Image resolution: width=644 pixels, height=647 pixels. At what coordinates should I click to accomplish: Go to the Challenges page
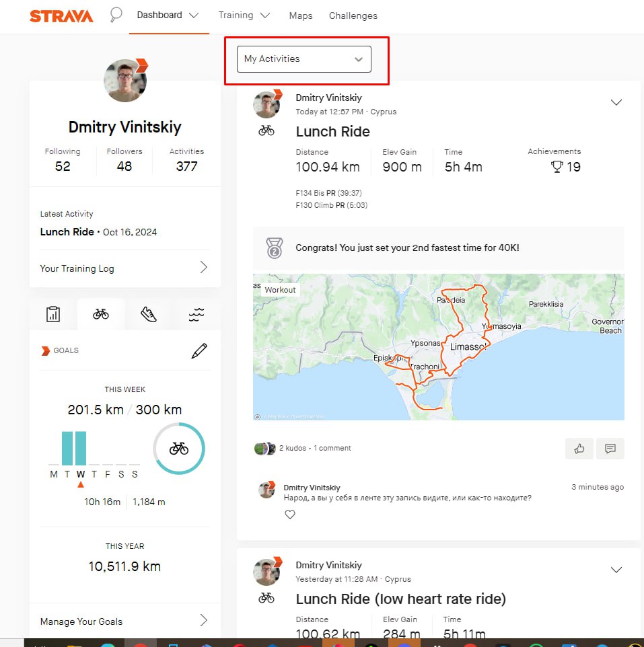[353, 15]
